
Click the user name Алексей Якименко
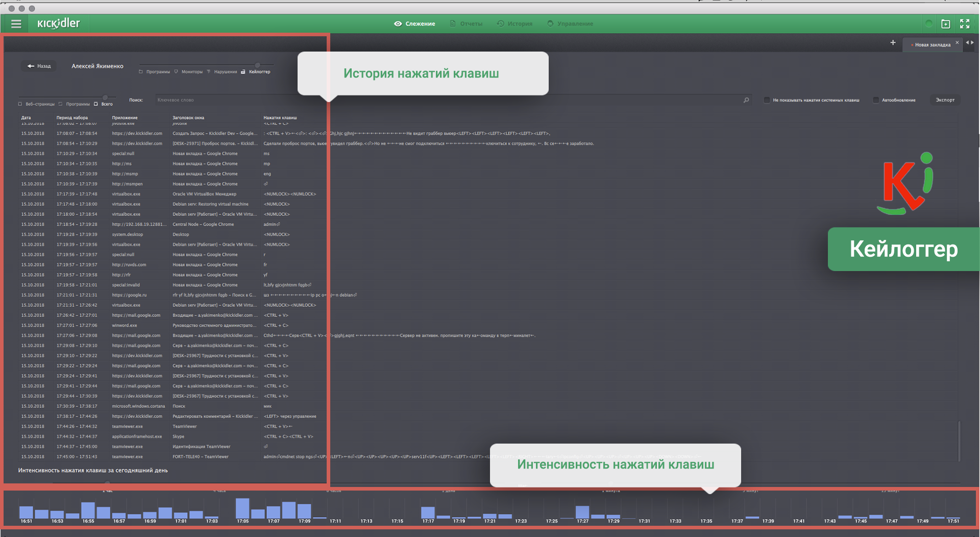click(97, 66)
